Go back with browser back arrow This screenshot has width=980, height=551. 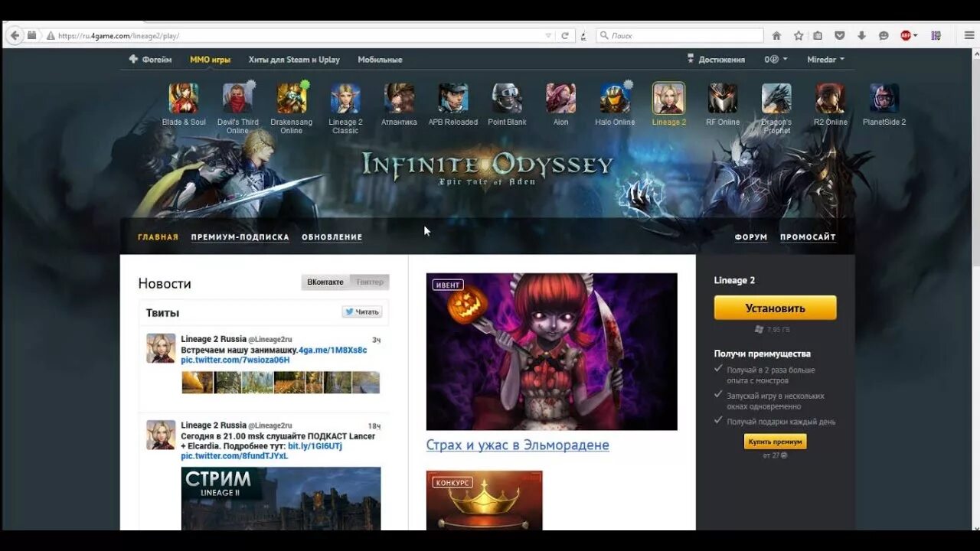pyautogui.click(x=14, y=35)
